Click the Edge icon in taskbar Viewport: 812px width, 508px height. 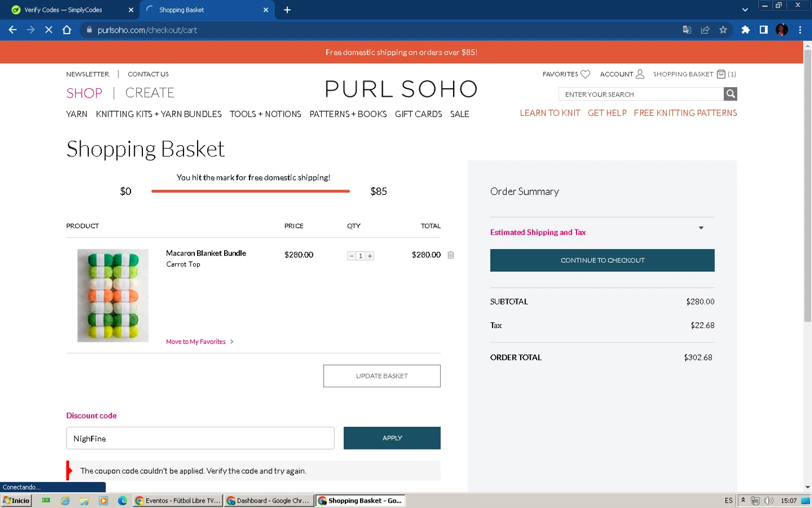[x=122, y=500]
